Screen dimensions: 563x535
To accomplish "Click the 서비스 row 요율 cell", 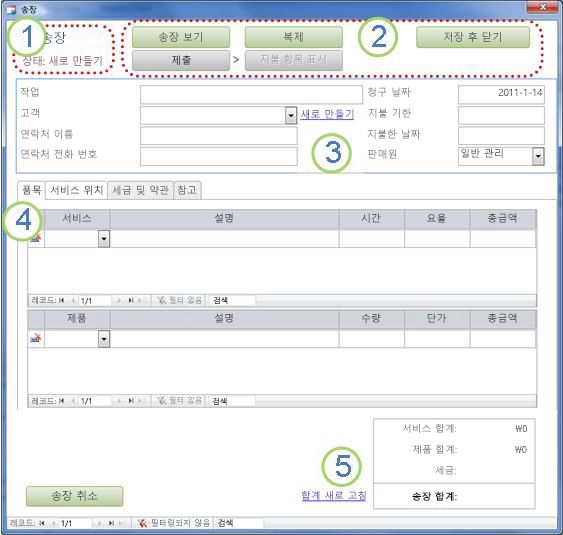I will 437,238.
